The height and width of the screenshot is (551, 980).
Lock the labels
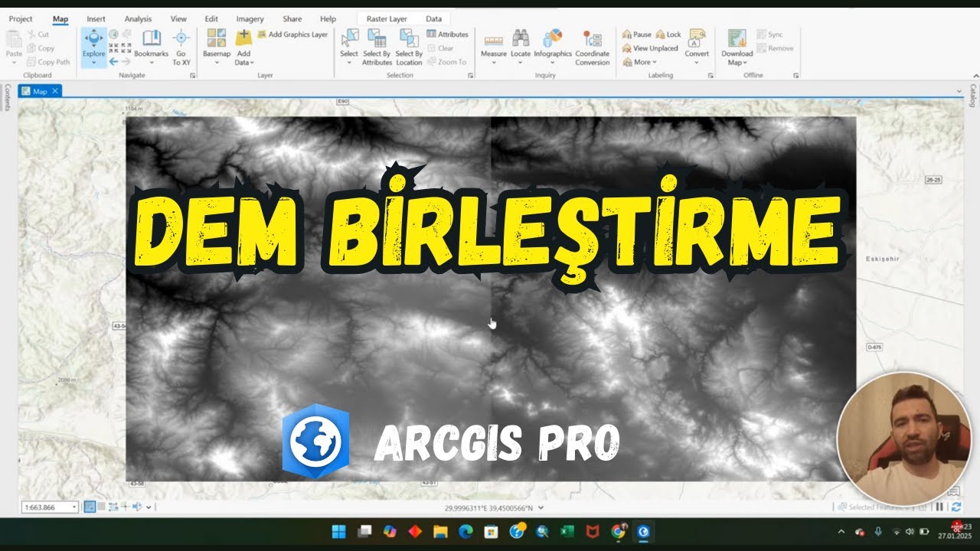668,34
